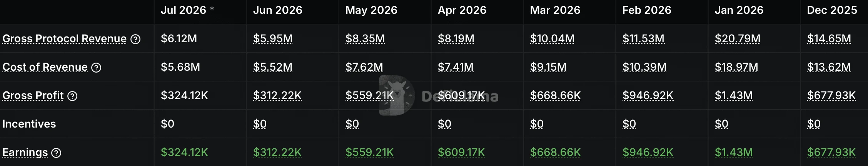Open the May 2026 cost value $7.62M
The height and width of the screenshot is (166, 868).
click(364, 67)
